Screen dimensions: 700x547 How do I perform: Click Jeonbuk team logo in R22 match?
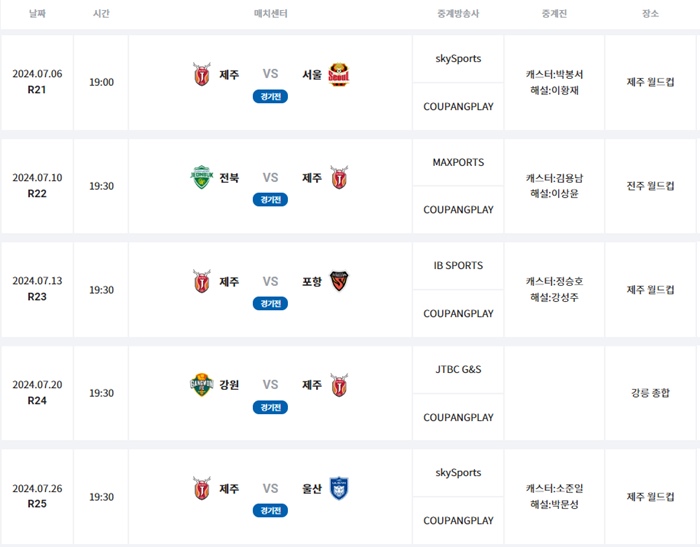tap(202, 177)
